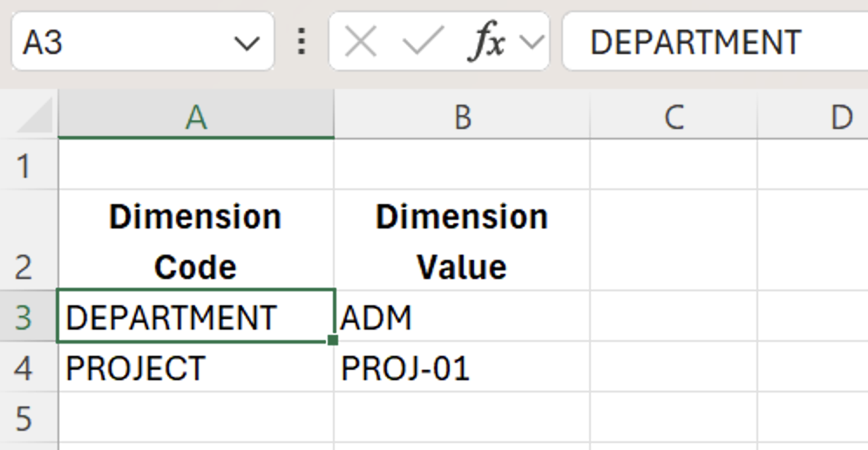The image size is (868, 450).
Task: Click the Cancel (X) icon in formula bar
Action: tap(360, 42)
